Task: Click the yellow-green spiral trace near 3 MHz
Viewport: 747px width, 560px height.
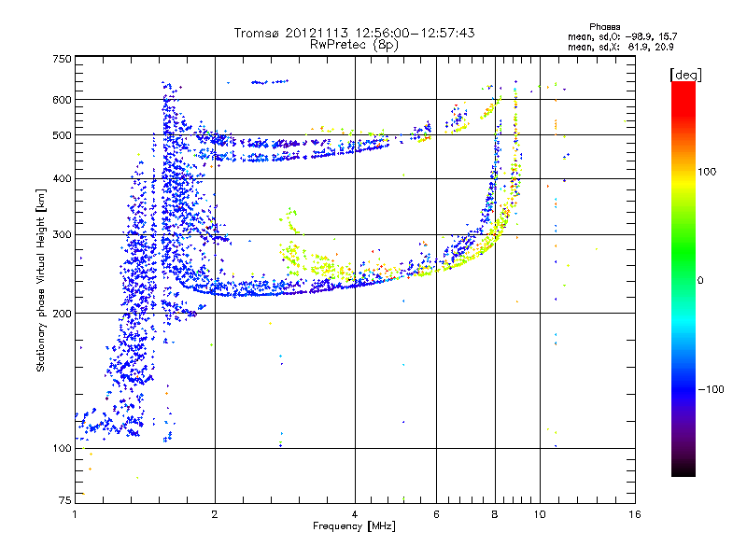Action: [x=291, y=221]
